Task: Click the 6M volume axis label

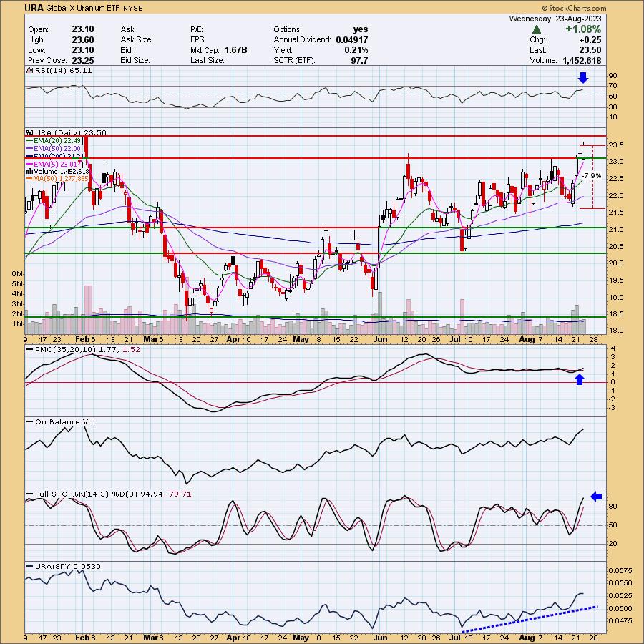Action: (x=17, y=274)
